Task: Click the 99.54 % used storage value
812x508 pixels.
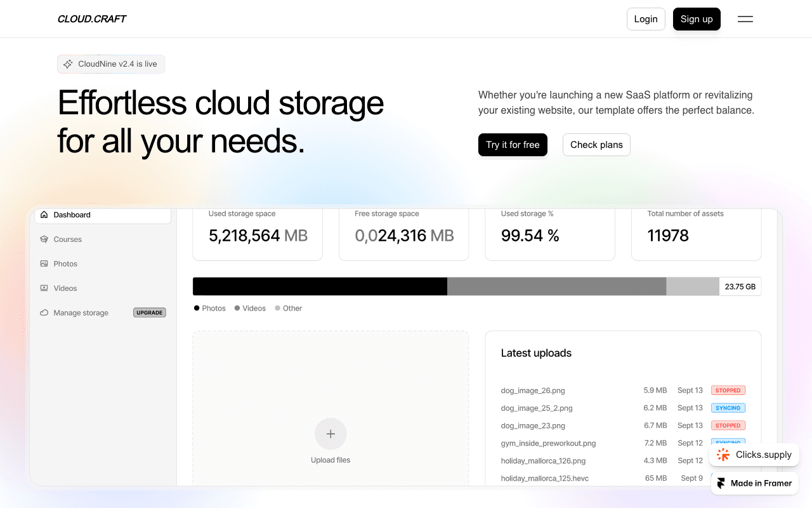Action: coord(530,236)
